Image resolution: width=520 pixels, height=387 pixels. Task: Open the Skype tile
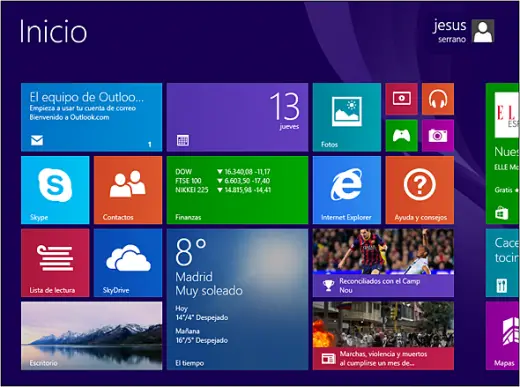55,190
